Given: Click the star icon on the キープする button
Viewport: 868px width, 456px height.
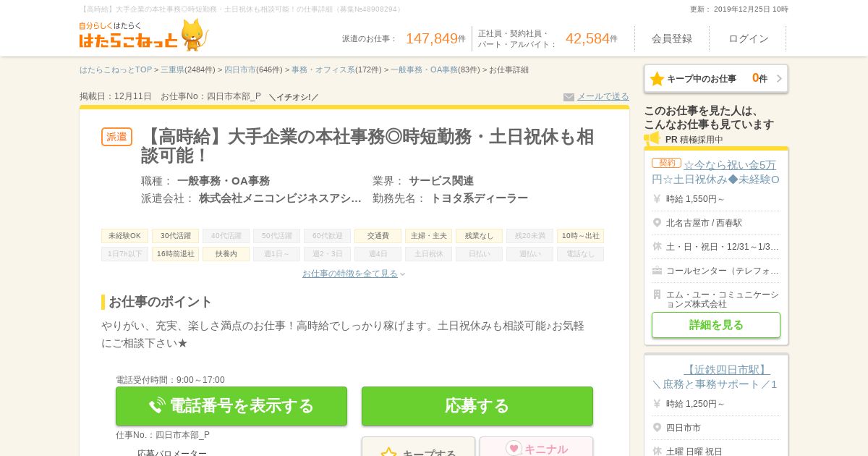Looking at the screenshot, I should pos(388,453).
